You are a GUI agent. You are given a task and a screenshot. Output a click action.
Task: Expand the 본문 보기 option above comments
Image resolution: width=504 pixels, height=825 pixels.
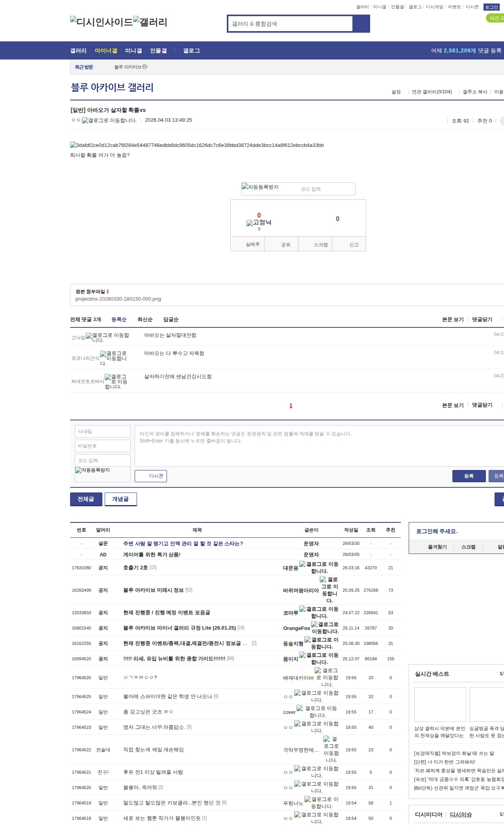point(453,320)
